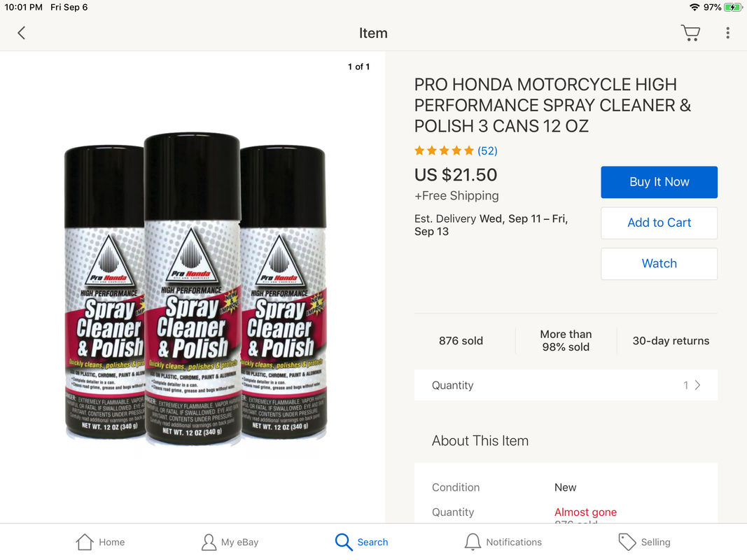Tap the 30-day returns info
Screen dimensions: 747x560
click(x=671, y=341)
